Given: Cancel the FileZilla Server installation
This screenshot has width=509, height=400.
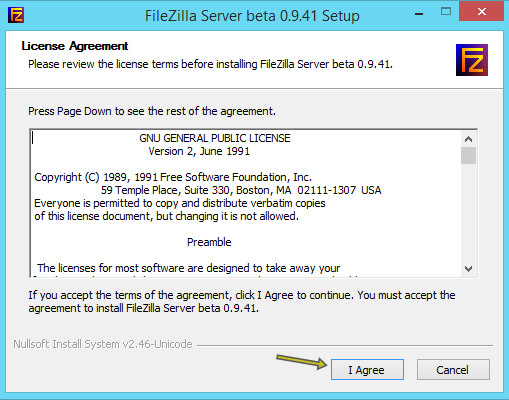Looking at the screenshot, I should tap(453, 370).
